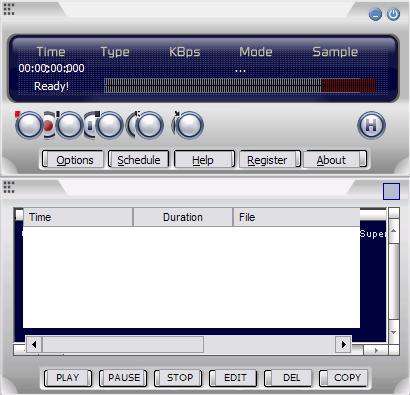The width and height of the screenshot is (410, 395).
Task: Click the 00:00:00:000 time readout
Action: coord(51,68)
